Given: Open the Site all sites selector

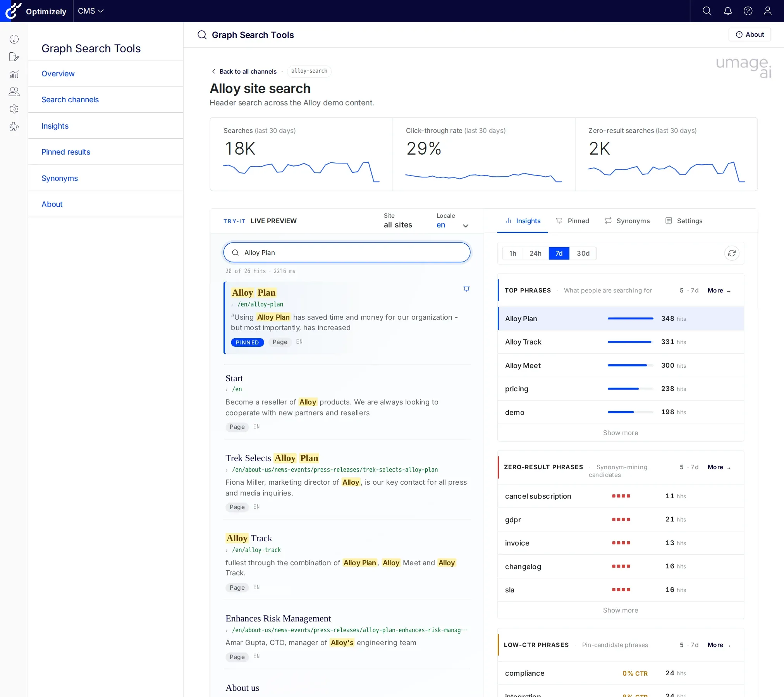Looking at the screenshot, I should (x=398, y=225).
